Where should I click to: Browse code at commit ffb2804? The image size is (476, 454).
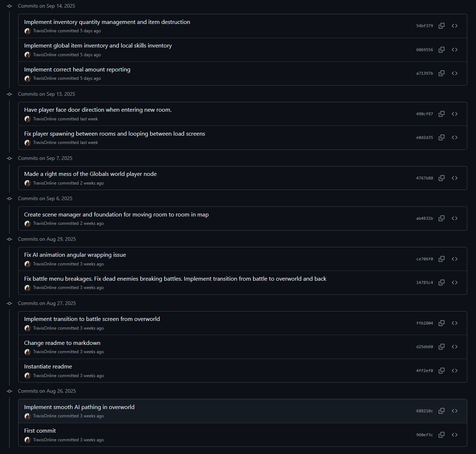click(455, 323)
